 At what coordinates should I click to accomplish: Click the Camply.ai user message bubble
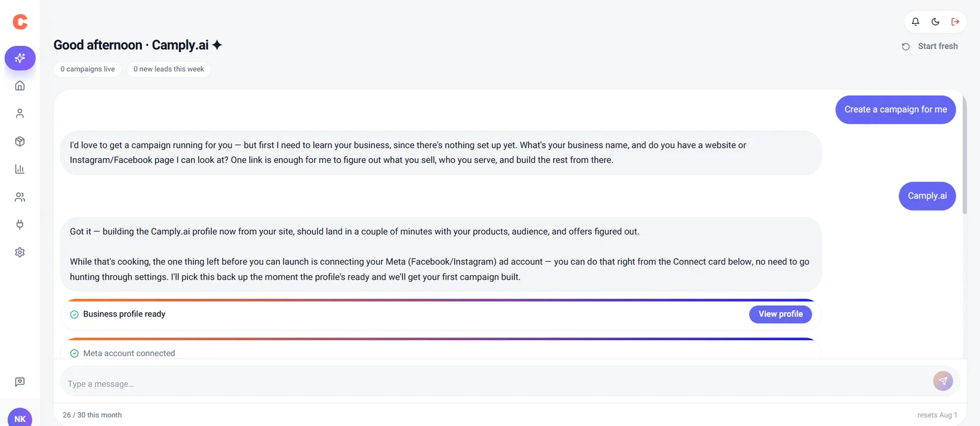click(x=927, y=196)
